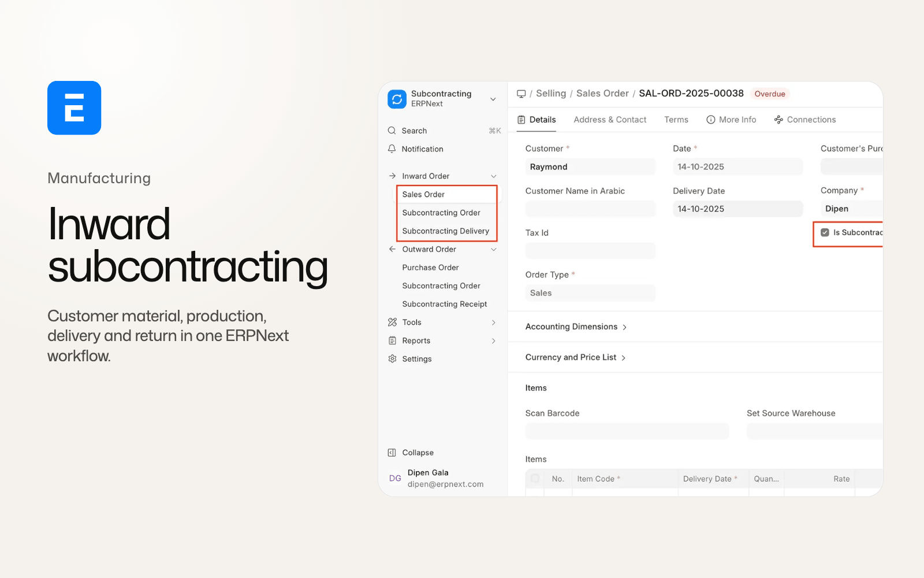Click the Scan Barcode input field

click(x=627, y=431)
